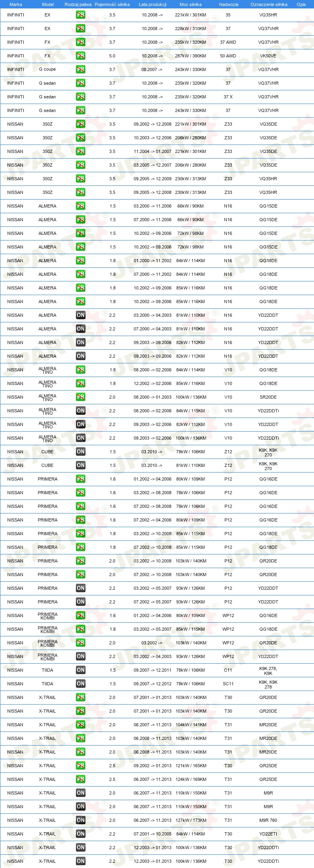Click diesel ON icon in CUBE 81kW row
The height and width of the screenshot is (868, 314).
click(x=81, y=465)
